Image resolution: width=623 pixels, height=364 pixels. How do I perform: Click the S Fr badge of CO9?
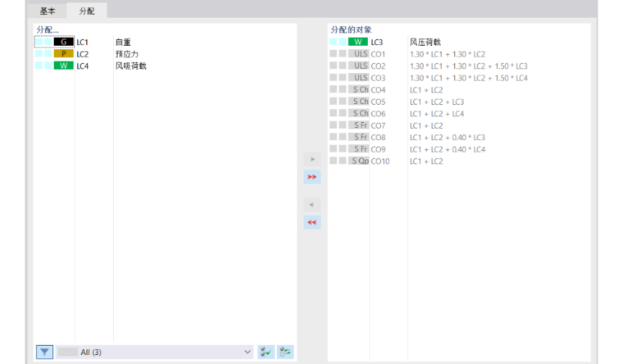coord(358,149)
